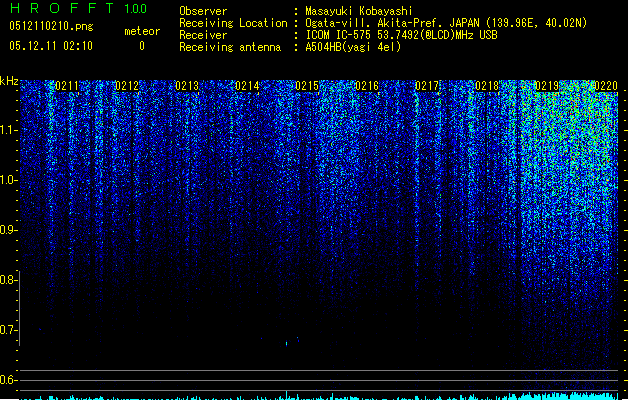The image size is (629, 400).
Task: Click the small cyan signal blip near 0.67 kHz
Action: pos(286,343)
